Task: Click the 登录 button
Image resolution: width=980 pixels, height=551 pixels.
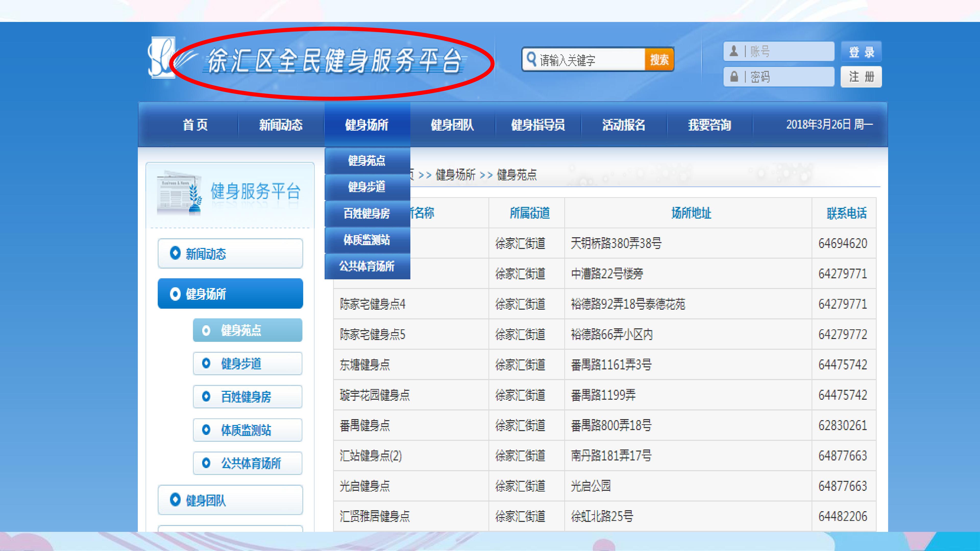Action: click(x=861, y=51)
